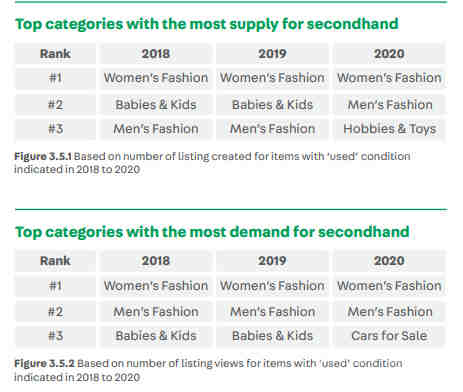Select 2019 header in supply table
Screen dimensions: 463x392
pyautogui.click(x=272, y=53)
